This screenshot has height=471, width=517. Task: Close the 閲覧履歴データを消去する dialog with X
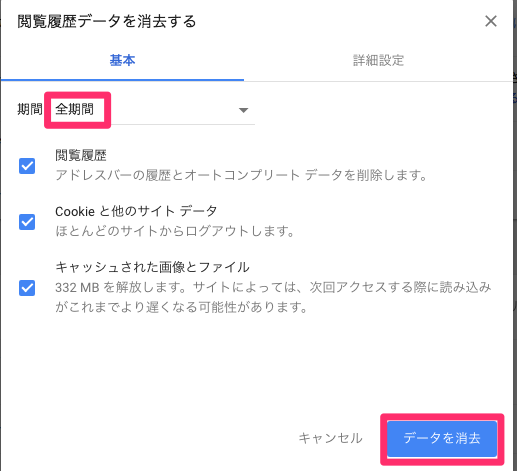[491, 21]
